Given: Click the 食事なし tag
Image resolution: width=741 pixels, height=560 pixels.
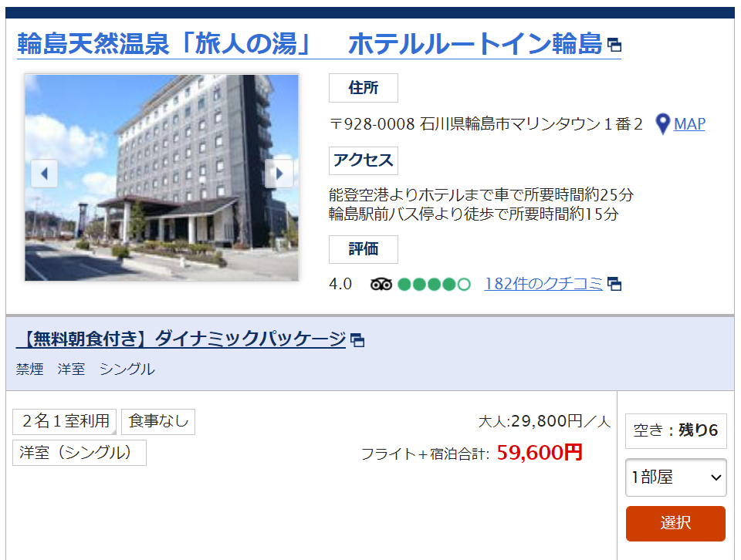Looking at the screenshot, I should [x=158, y=421].
